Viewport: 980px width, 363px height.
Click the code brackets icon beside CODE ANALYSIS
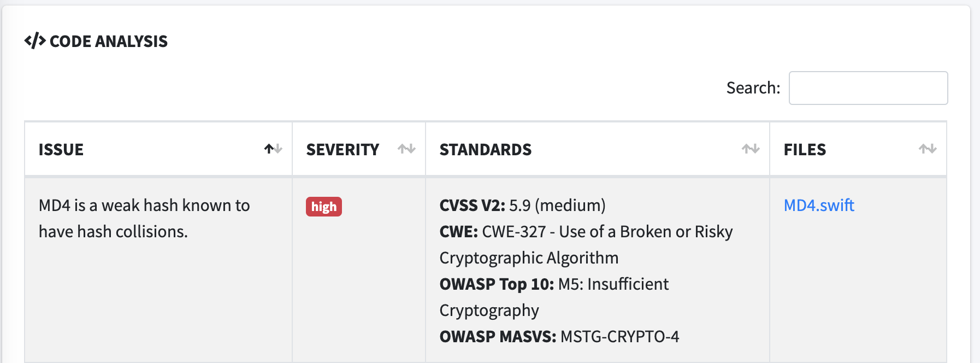tap(34, 41)
